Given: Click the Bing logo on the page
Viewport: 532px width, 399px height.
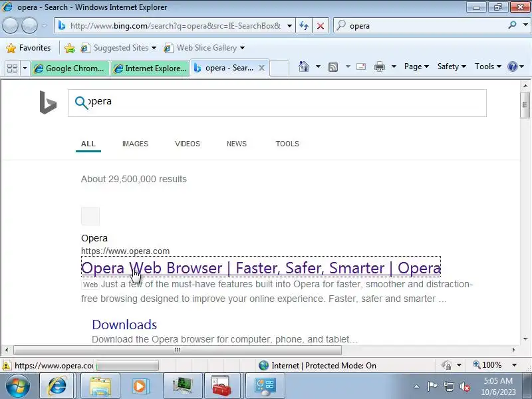Looking at the screenshot, I should pos(48,102).
